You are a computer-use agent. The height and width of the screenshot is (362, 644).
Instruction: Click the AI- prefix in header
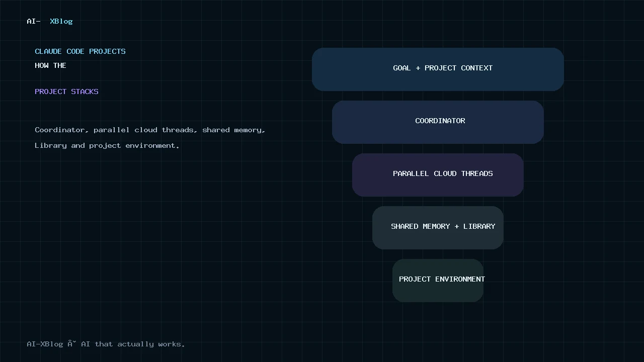pos(34,21)
